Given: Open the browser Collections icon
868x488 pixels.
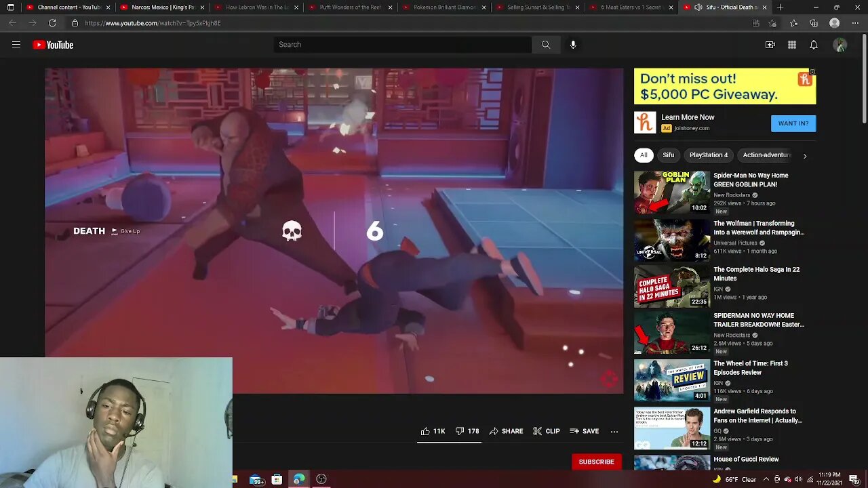Looking at the screenshot, I should [x=814, y=23].
